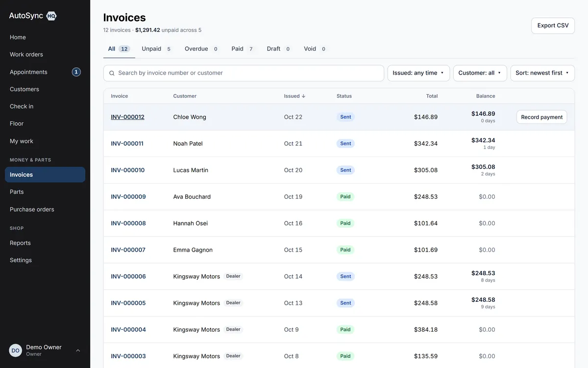The width and height of the screenshot is (588, 368).
Task: Click customer name Hannah Osei
Action: pyautogui.click(x=190, y=223)
